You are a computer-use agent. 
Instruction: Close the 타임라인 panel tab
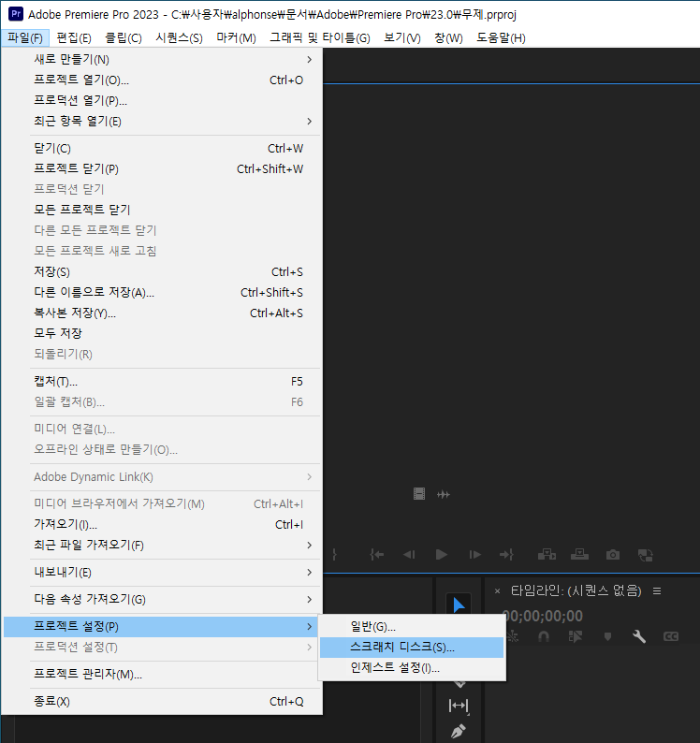(497, 590)
